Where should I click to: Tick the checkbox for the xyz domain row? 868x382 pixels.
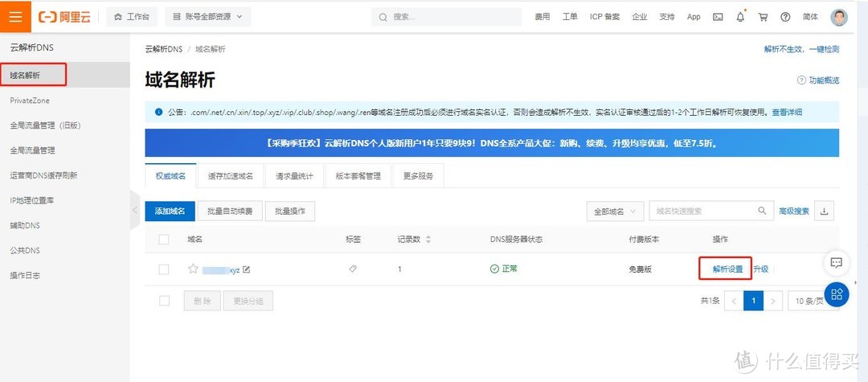point(164,269)
